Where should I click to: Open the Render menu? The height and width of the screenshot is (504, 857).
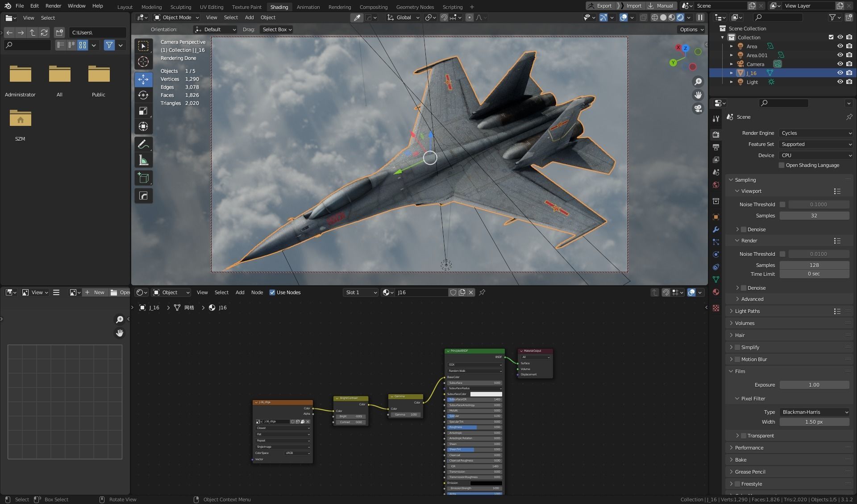click(x=53, y=6)
